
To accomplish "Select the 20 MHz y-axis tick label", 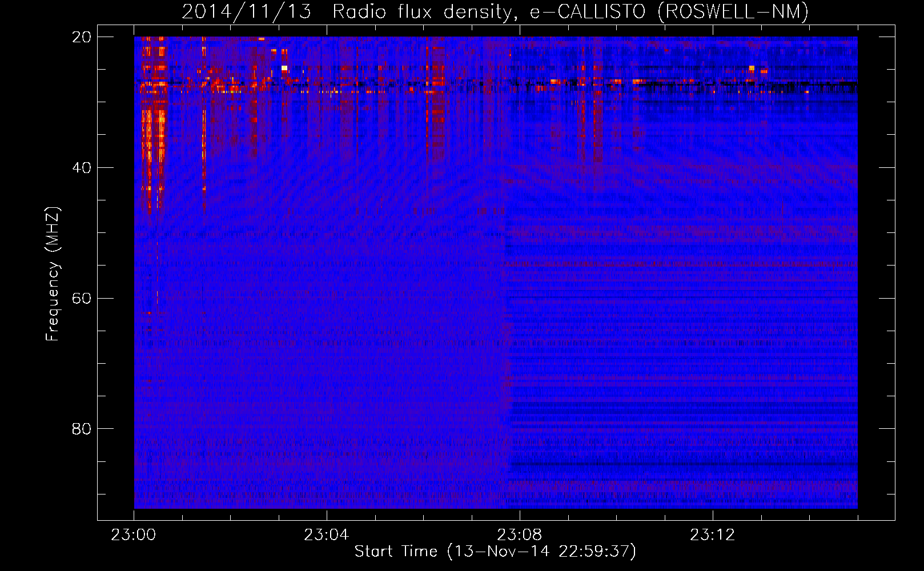I will pos(82,37).
